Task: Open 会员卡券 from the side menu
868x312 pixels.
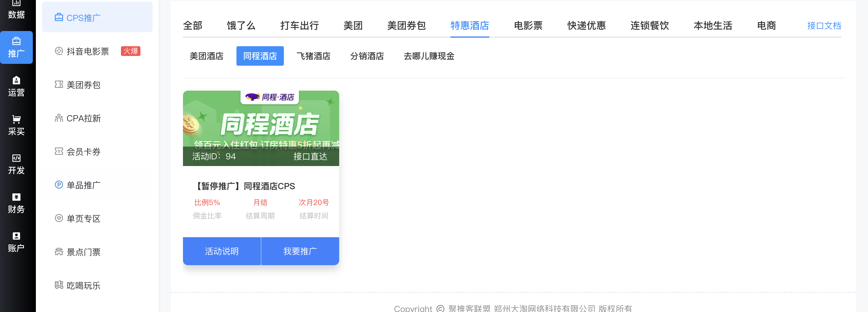Action: [x=83, y=151]
